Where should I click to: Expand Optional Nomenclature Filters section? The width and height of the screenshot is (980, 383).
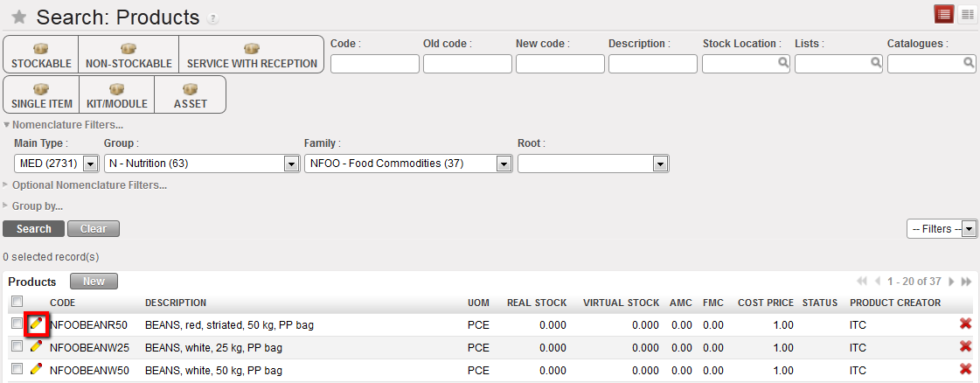point(88,185)
